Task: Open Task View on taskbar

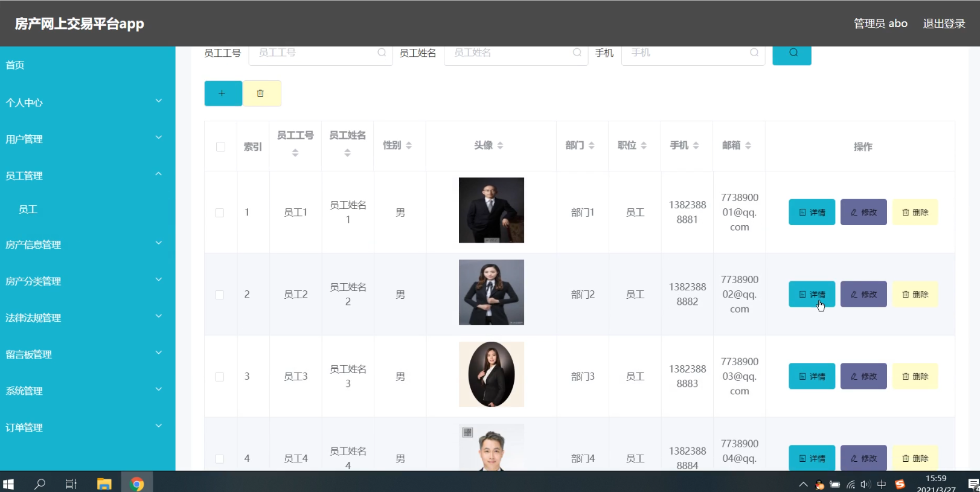Action: click(x=71, y=484)
